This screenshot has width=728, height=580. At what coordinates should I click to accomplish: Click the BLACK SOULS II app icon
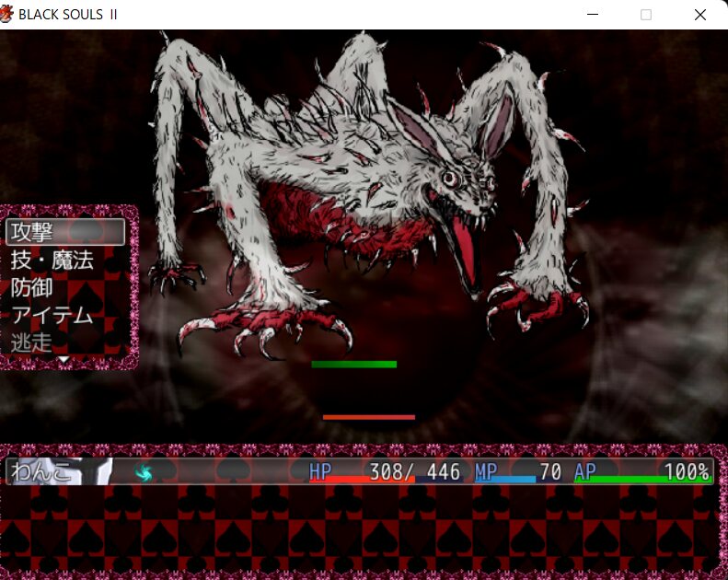pyautogui.click(x=8, y=15)
